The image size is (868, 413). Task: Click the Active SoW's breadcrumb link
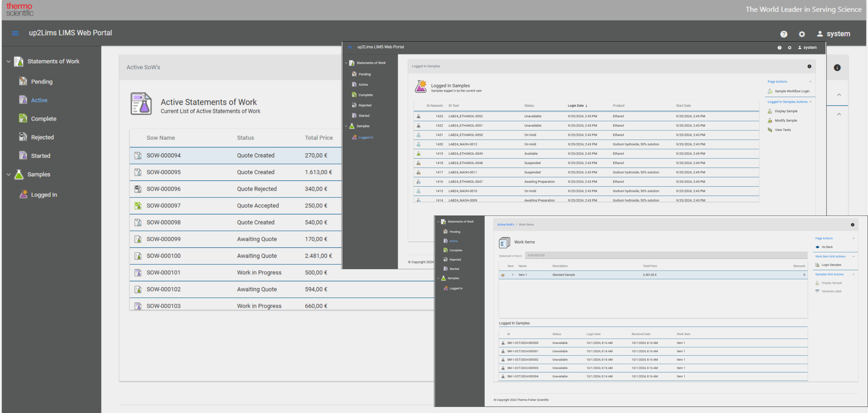505,225
